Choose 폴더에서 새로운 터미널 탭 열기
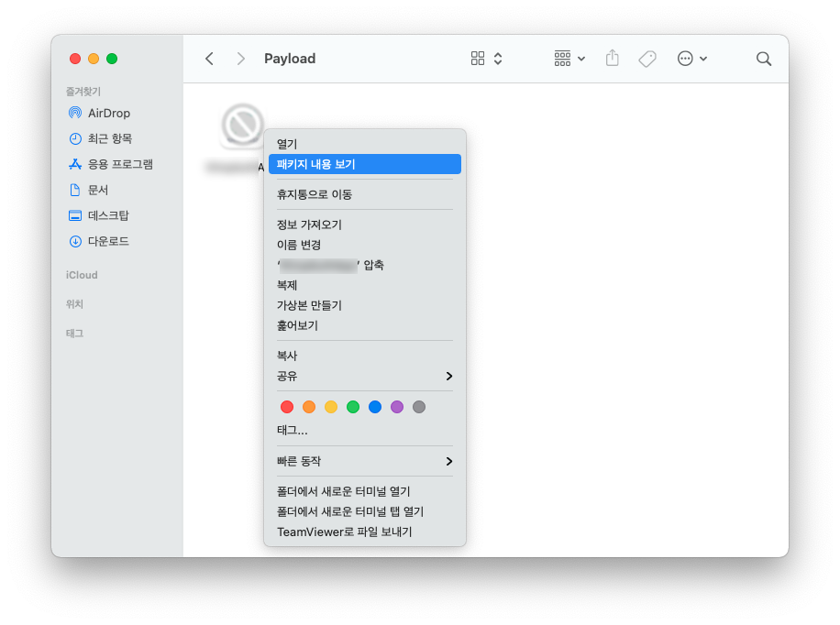Screen dimensions: 840x625 365,511
